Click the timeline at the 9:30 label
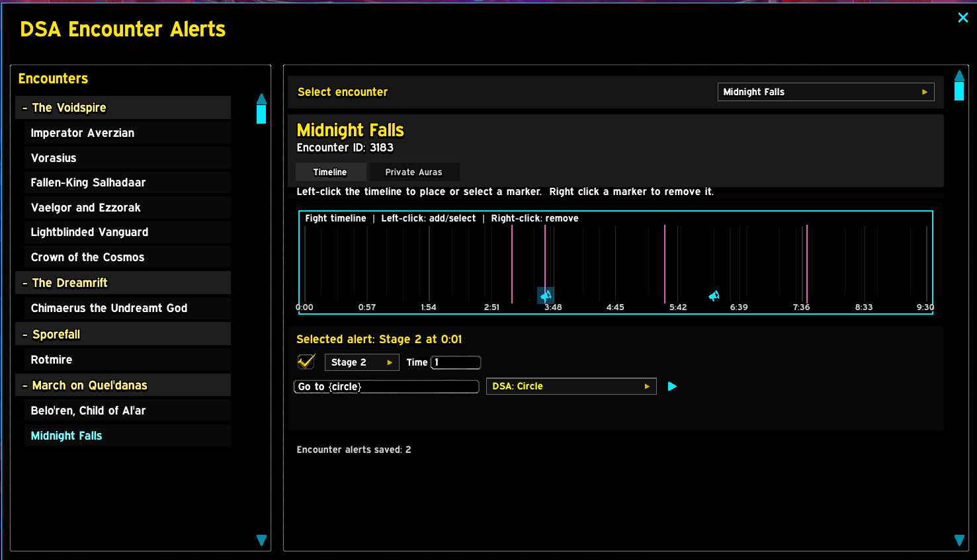 [x=925, y=307]
